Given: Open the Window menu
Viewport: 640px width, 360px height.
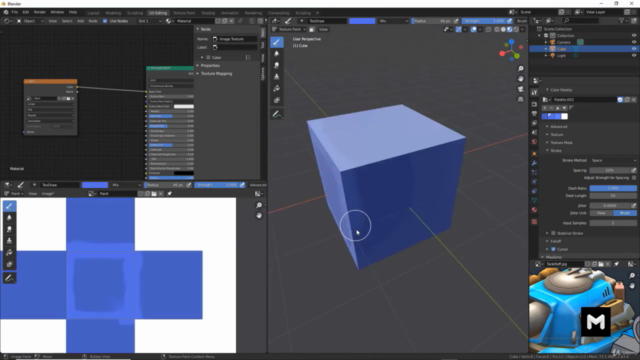Looking at the screenshot, I should tap(57, 12).
